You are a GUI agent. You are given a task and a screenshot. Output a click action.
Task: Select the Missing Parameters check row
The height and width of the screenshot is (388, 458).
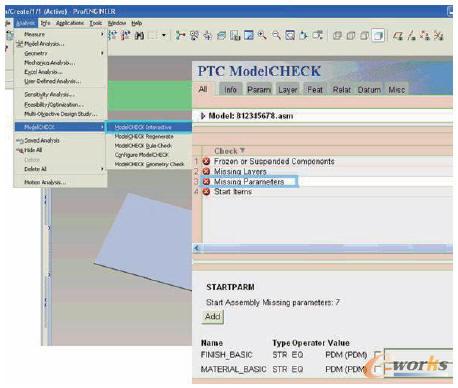249,182
